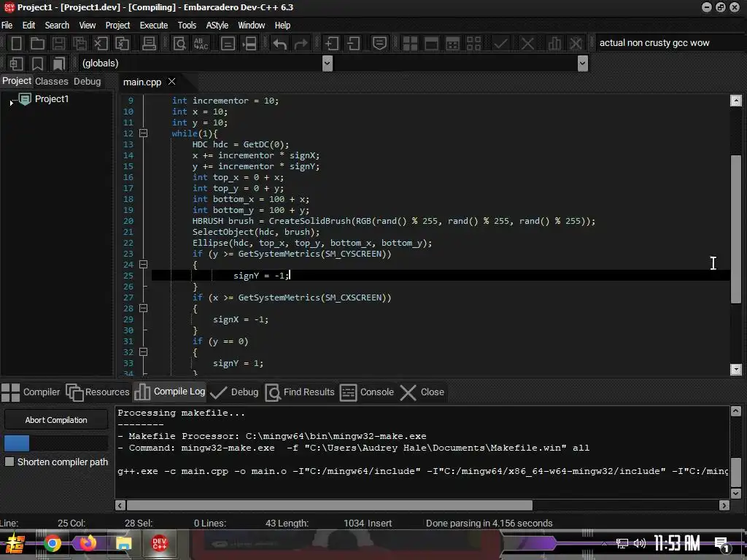Open the Find Results bottom tab
Screen dimensions: 747x560
[x=300, y=392]
